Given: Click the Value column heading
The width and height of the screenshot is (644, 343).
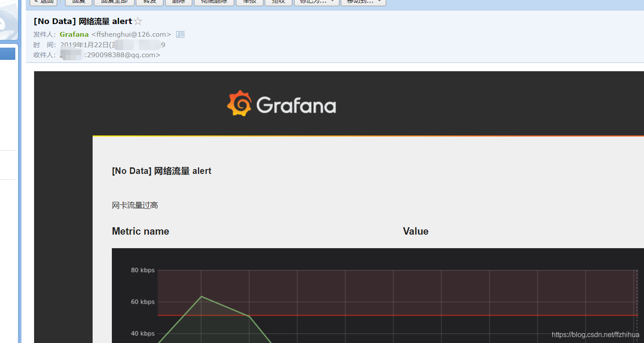Looking at the screenshot, I should pyautogui.click(x=415, y=231).
